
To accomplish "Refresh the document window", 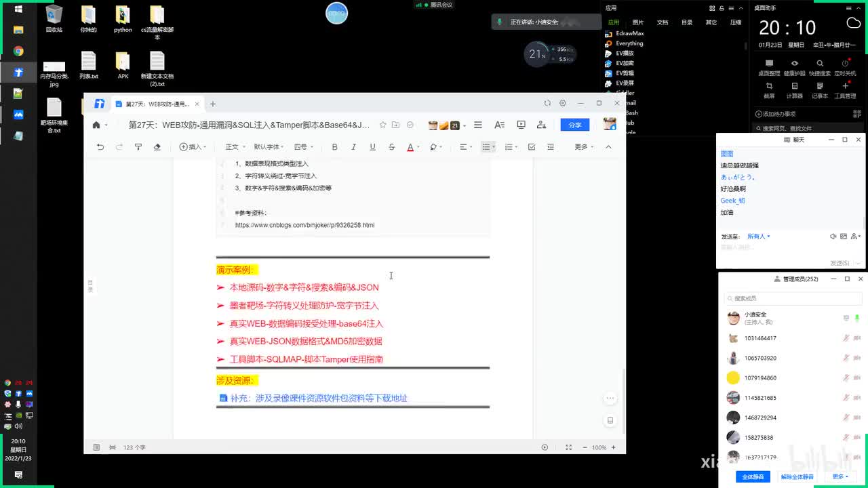I will 547,103.
